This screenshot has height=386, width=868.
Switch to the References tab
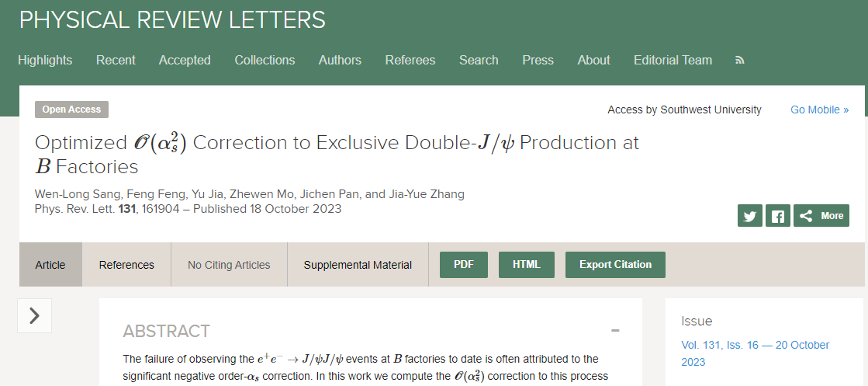(126, 265)
